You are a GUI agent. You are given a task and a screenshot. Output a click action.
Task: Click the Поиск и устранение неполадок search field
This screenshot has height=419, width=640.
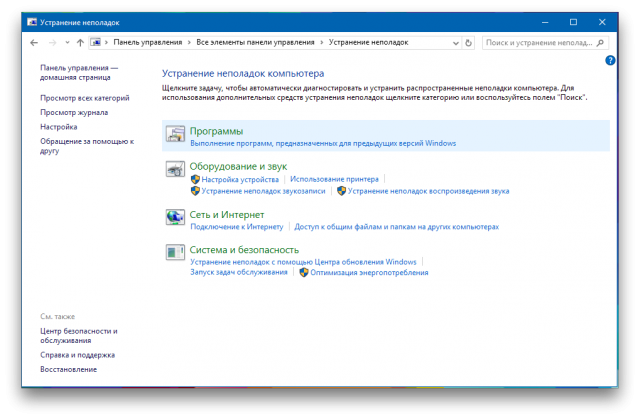tap(540, 43)
